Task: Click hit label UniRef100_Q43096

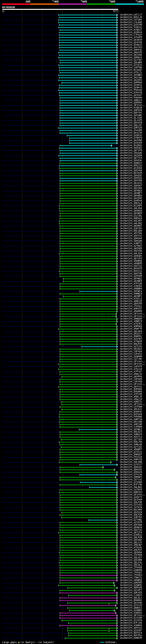Action: (131, 603)
